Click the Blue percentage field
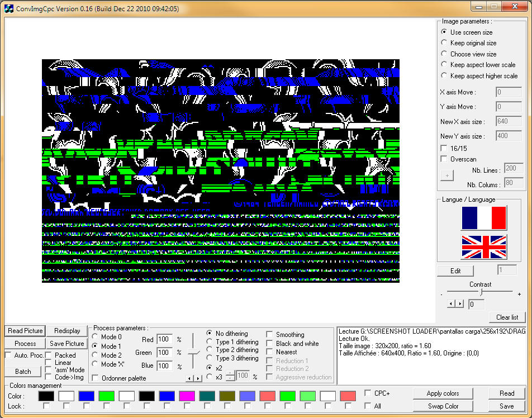Image resolution: width=532 pixels, height=418 pixels. [x=164, y=365]
